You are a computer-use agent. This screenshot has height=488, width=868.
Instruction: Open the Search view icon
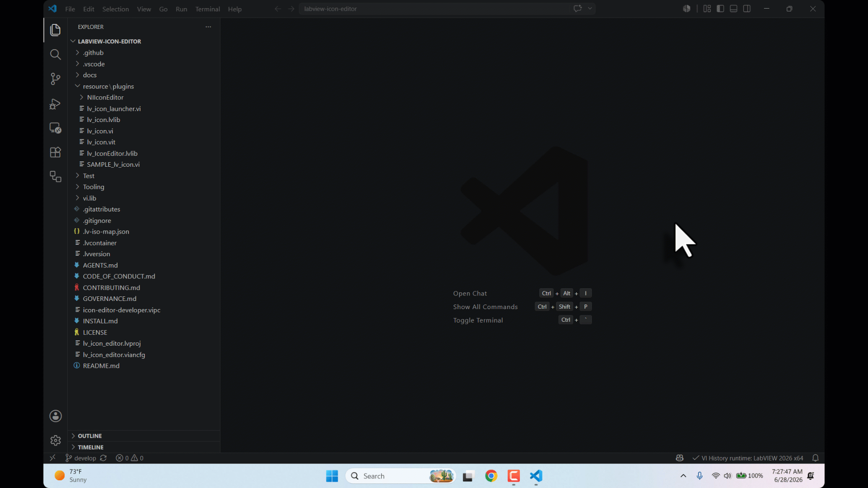(x=55, y=55)
